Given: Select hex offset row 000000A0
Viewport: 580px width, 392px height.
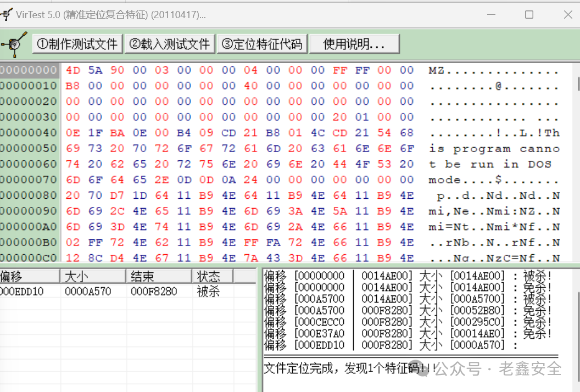Looking at the screenshot, I should pos(29,227).
